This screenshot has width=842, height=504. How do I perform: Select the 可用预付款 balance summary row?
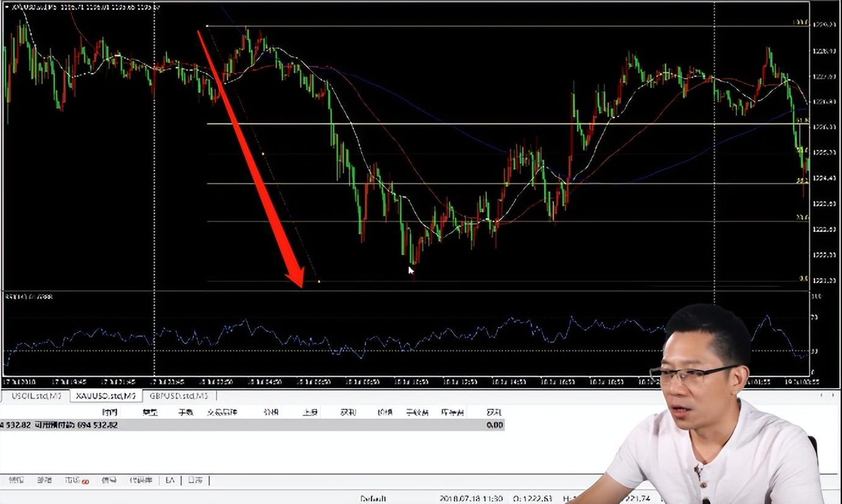point(253,425)
